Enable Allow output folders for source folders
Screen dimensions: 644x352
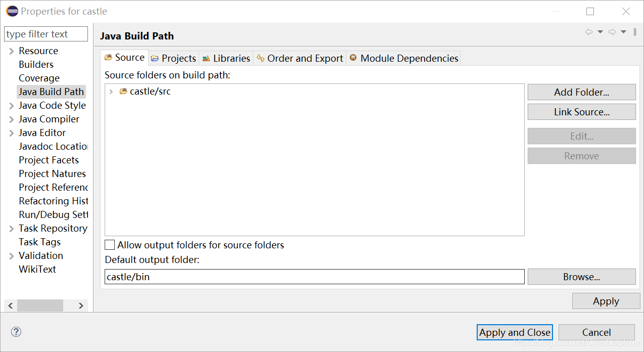coord(109,245)
